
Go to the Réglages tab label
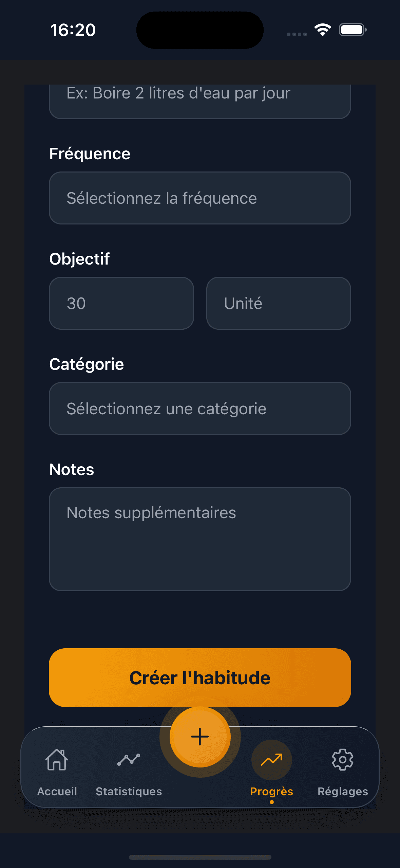343,791
